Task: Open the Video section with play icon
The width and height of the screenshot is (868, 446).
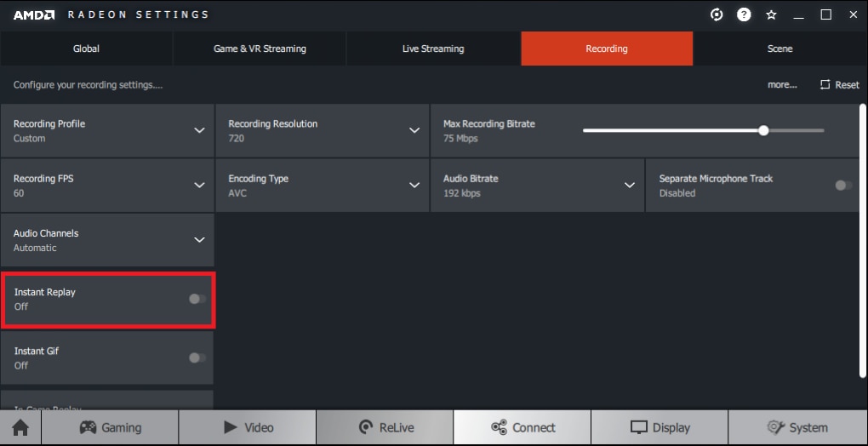Action: click(x=248, y=428)
